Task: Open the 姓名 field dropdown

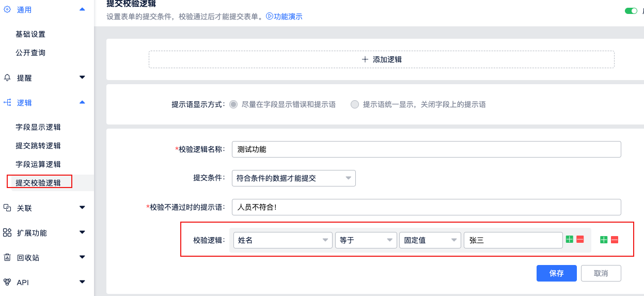Action: click(x=282, y=240)
